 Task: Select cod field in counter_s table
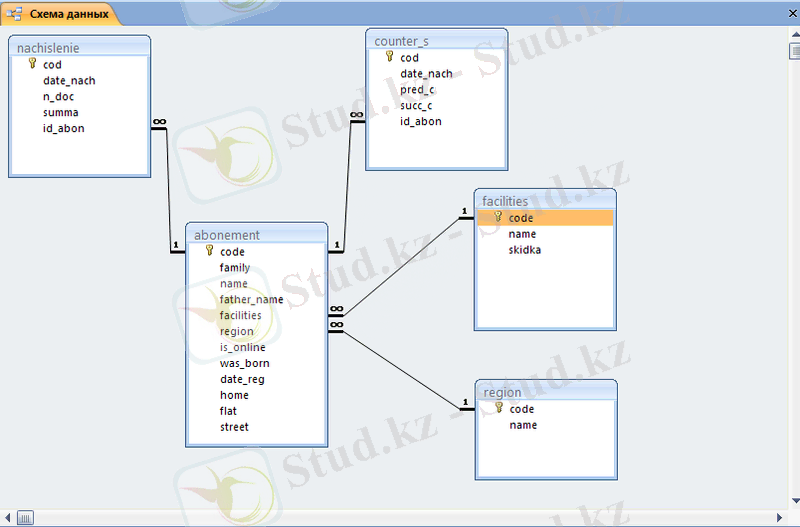(x=409, y=58)
